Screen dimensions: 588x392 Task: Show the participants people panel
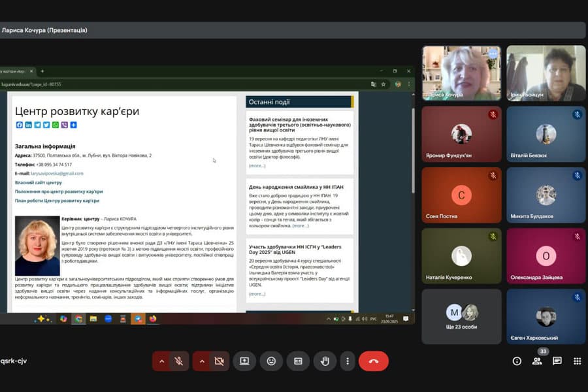537,361
